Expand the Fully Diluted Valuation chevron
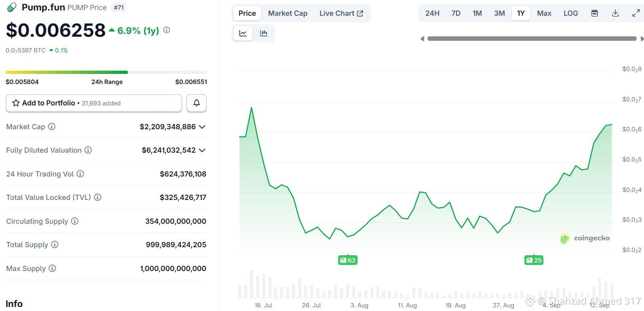Viewport: 644px width, 311px height. [202, 150]
